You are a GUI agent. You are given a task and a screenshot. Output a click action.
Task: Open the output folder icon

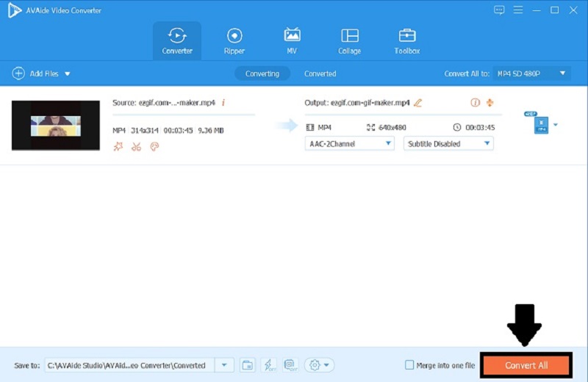click(248, 365)
